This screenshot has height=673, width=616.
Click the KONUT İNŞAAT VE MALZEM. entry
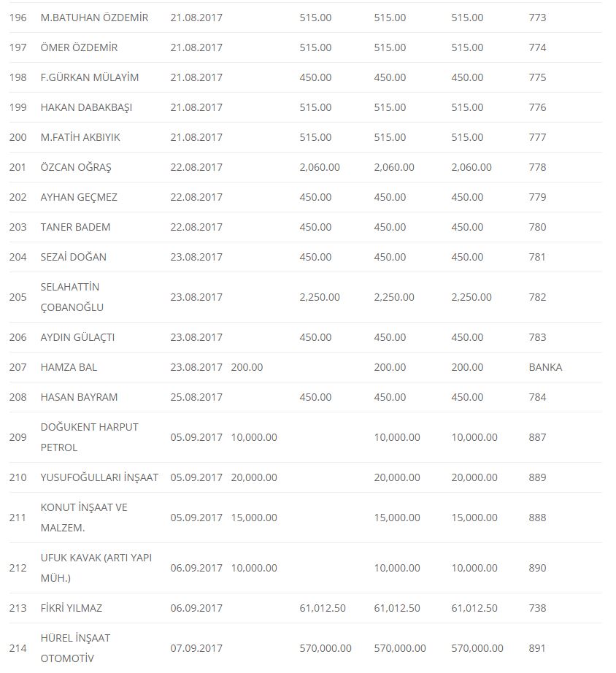coord(84,517)
